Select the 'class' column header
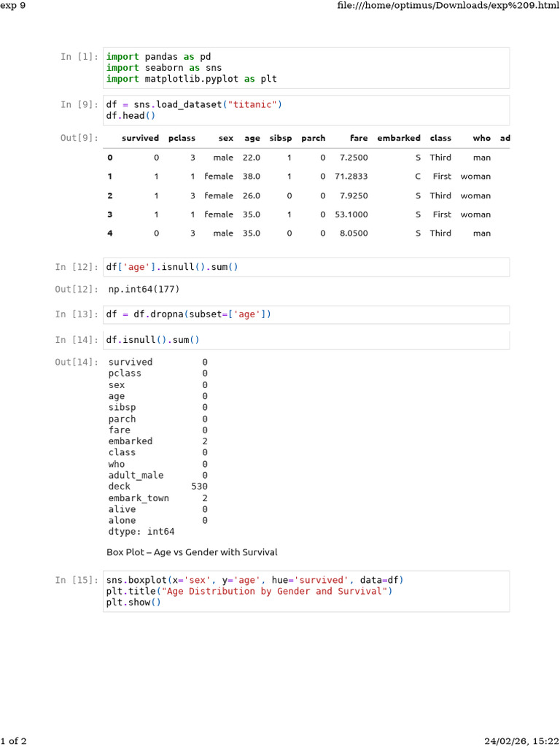 [440, 138]
